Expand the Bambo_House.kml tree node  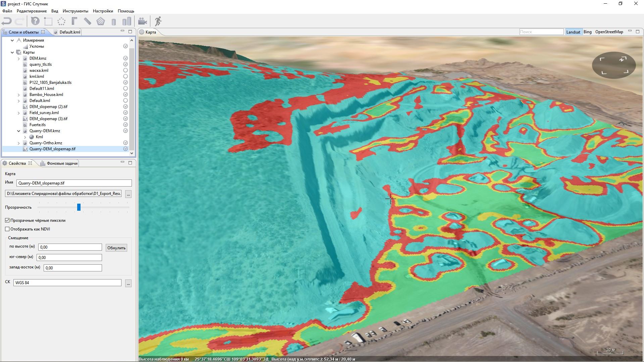click(19, 95)
